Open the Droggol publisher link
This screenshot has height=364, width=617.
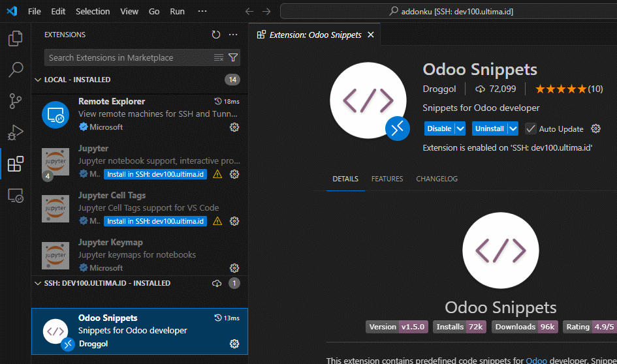pos(439,89)
